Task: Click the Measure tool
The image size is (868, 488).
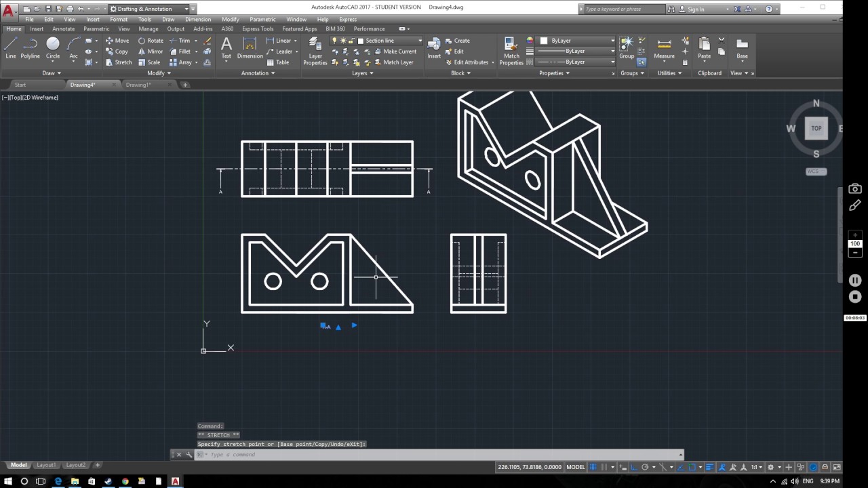Action: point(664,48)
